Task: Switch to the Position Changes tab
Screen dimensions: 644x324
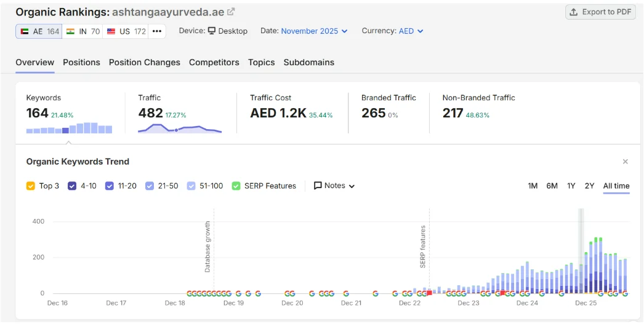Action: (x=145, y=62)
